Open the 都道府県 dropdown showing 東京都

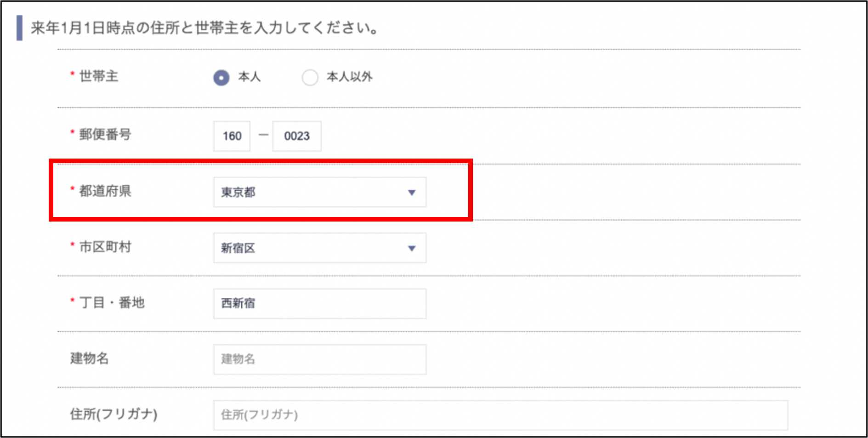pyautogui.click(x=312, y=192)
